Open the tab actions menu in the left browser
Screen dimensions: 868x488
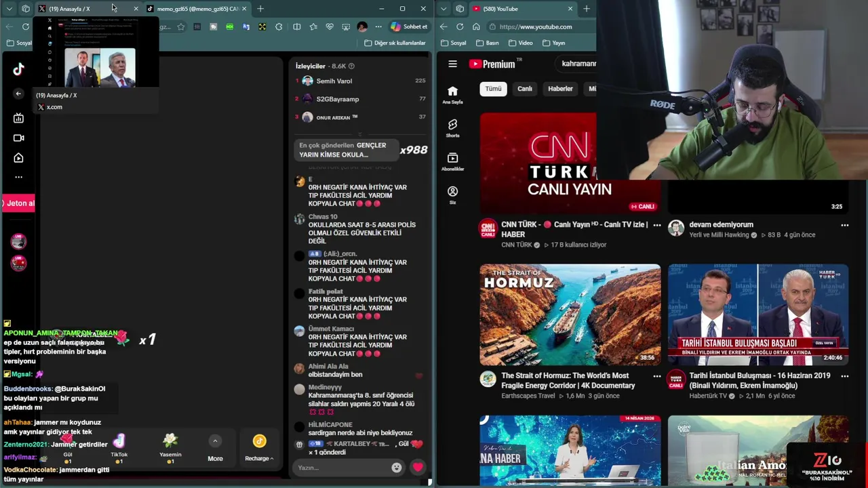click(26, 9)
